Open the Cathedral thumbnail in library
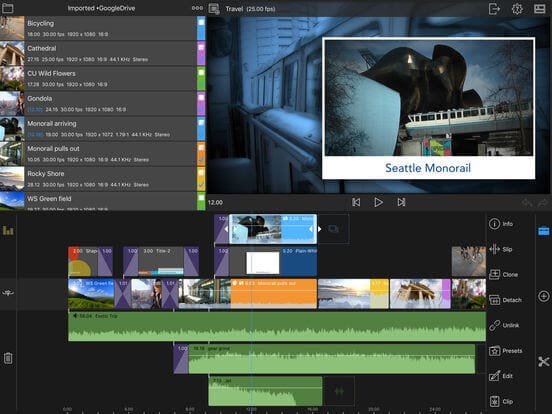The image size is (552, 414). (12, 53)
